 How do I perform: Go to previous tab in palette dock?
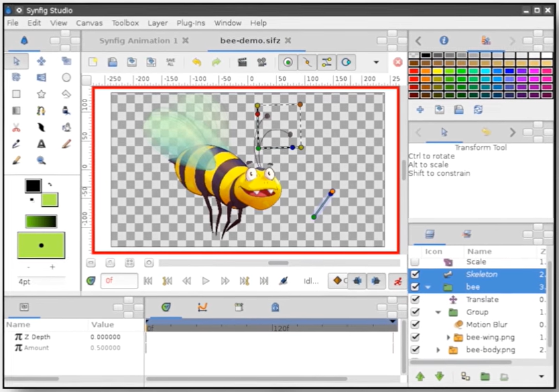pyautogui.click(x=418, y=41)
